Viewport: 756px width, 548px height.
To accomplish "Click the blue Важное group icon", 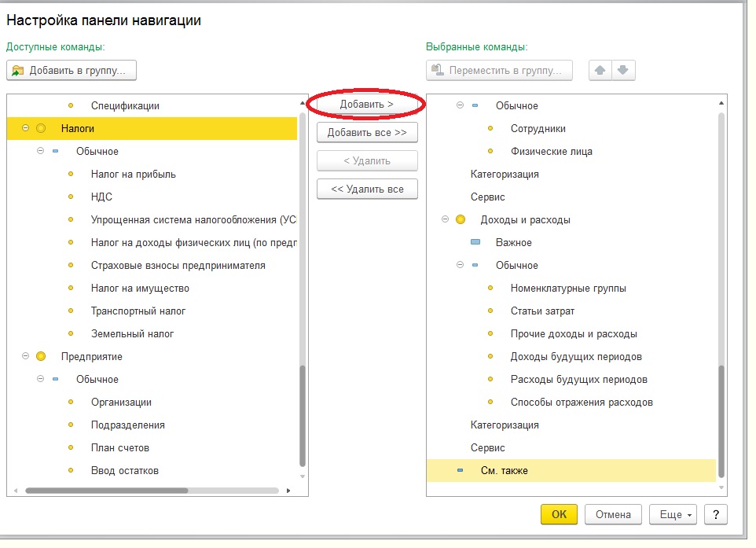I will click(x=475, y=243).
